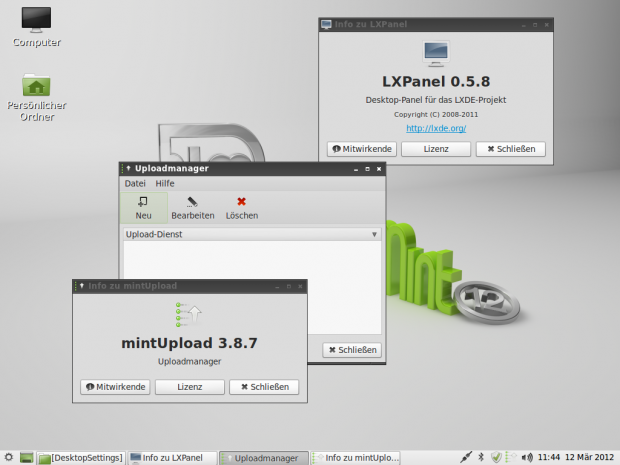
Task: Click the LXPanel monitor logo icon
Action: [436, 53]
